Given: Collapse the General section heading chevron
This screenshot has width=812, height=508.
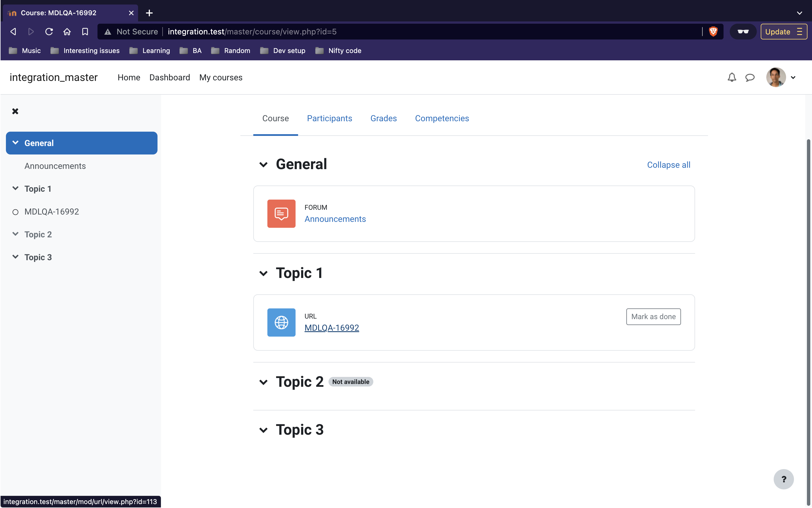Looking at the screenshot, I should pos(263,165).
